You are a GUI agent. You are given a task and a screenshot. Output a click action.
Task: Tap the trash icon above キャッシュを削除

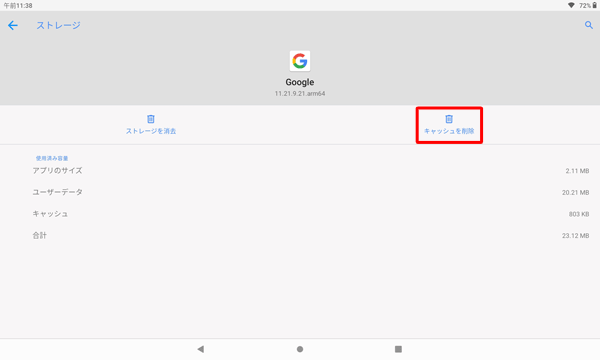coord(449,119)
